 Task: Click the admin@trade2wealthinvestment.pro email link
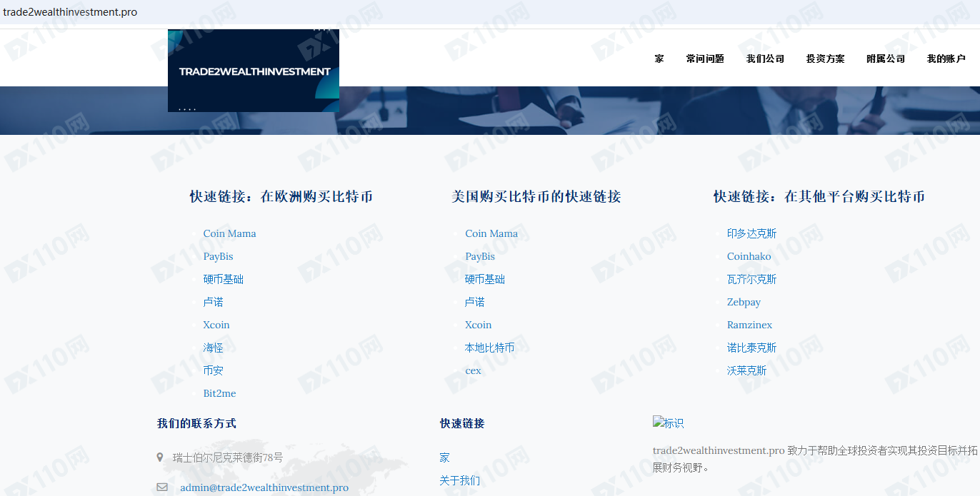(264, 487)
